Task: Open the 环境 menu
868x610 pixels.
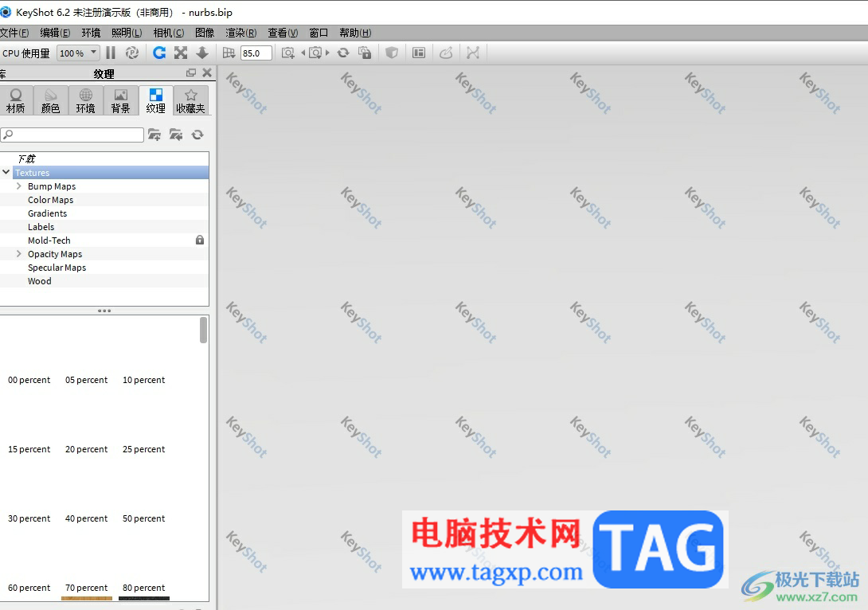Action: click(x=92, y=33)
